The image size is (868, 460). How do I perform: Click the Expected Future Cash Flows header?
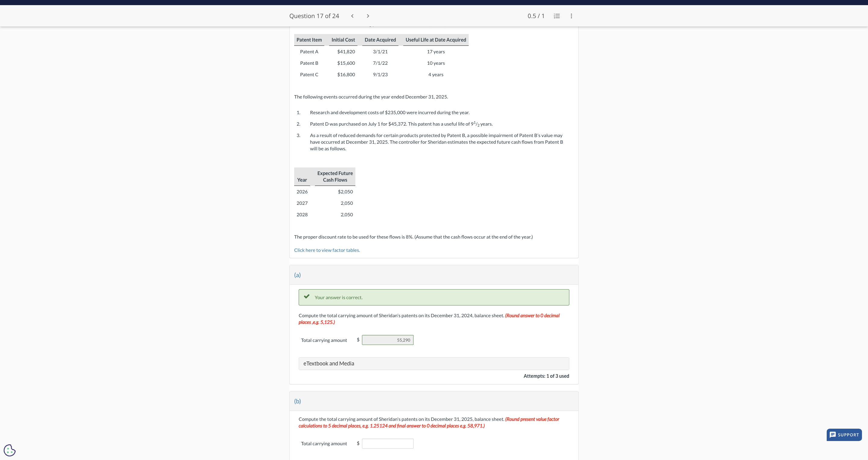(335, 177)
